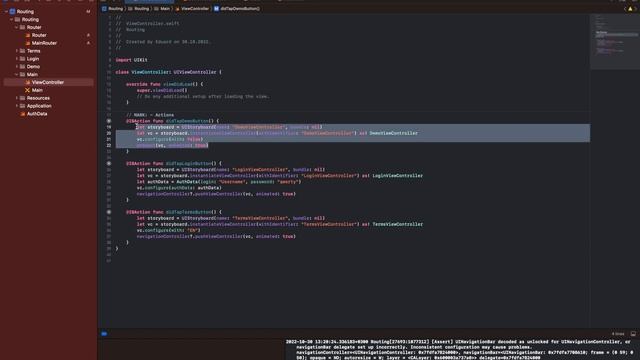The width and height of the screenshot is (640, 360).
Task: Expand the Login folder
Action: coord(17,59)
